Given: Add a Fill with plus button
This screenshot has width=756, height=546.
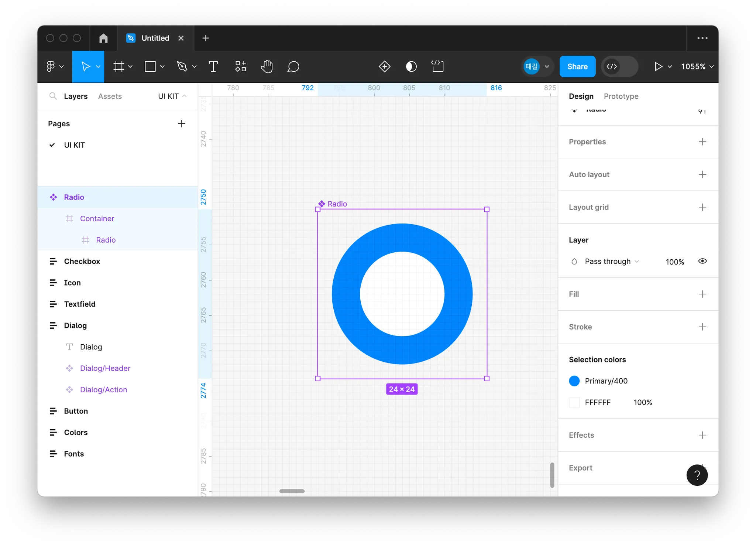Looking at the screenshot, I should (x=702, y=294).
